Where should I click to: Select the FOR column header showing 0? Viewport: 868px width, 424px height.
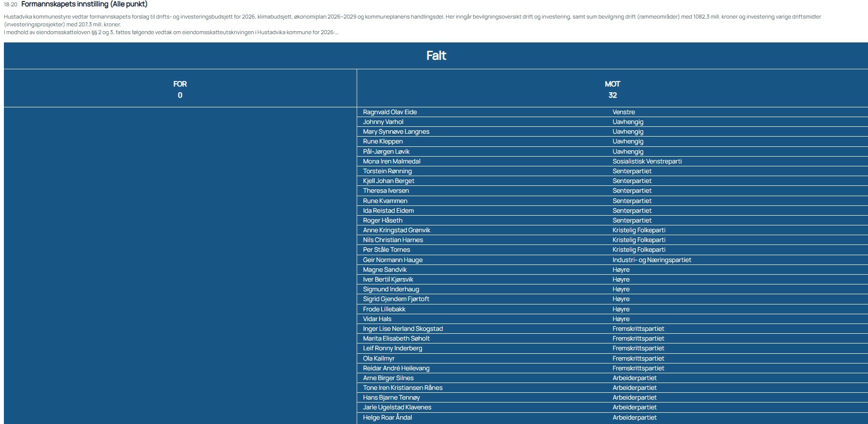click(180, 89)
